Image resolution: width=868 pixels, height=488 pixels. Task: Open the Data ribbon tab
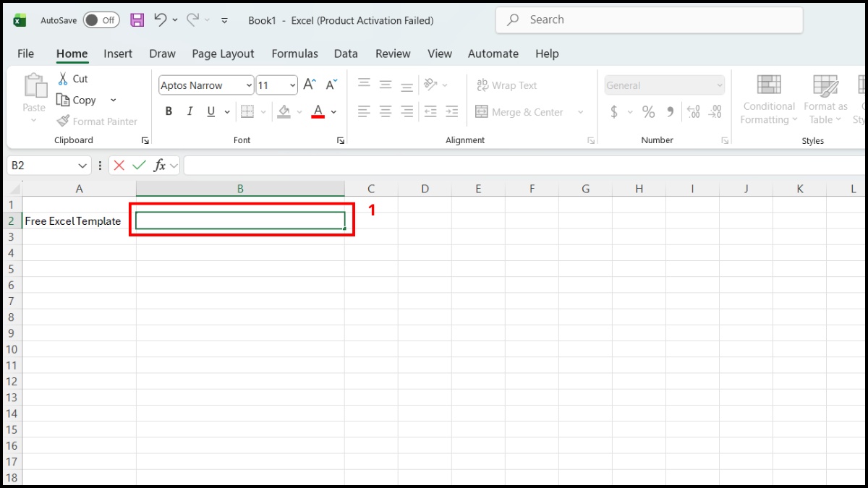coord(346,53)
